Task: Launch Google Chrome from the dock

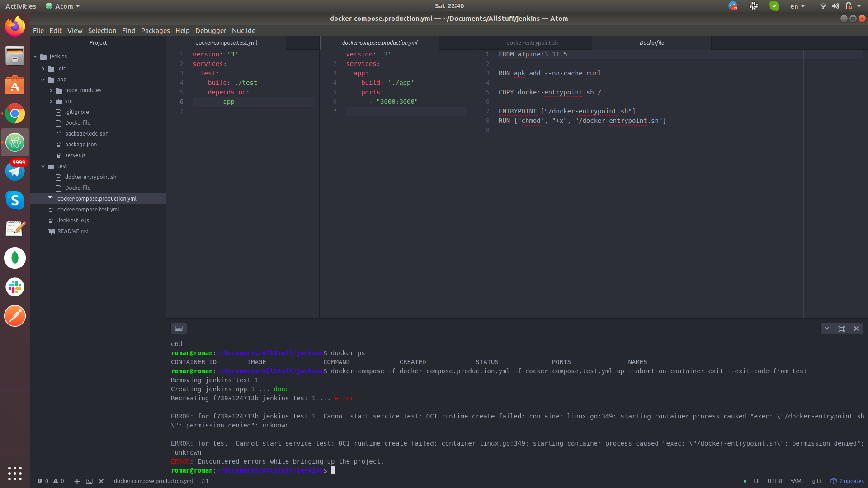Action: pos(15,114)
